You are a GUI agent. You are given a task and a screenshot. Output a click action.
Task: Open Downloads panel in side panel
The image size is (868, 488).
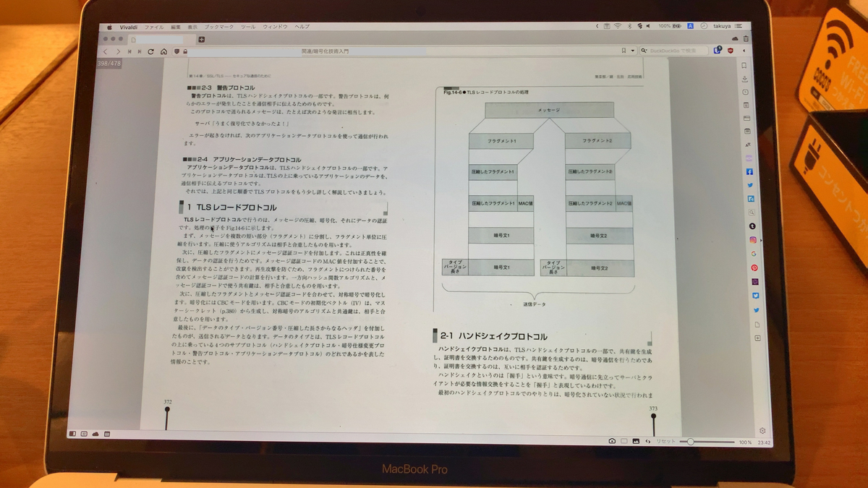point(746,79)
